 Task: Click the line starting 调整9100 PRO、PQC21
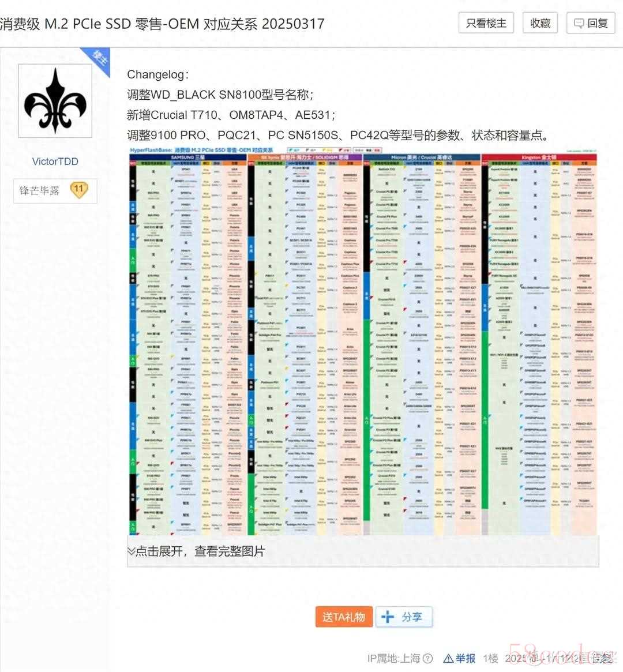(x=339, y=136)
